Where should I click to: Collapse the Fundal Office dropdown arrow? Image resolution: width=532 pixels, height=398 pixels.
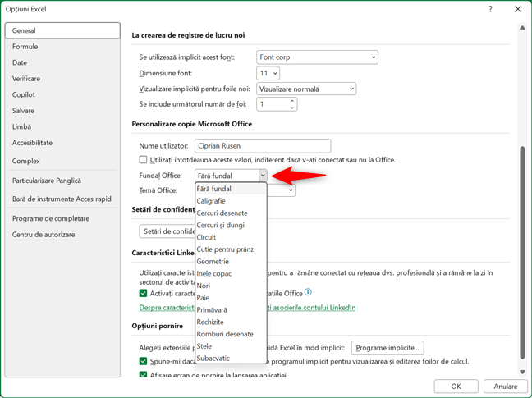[263, 176]
